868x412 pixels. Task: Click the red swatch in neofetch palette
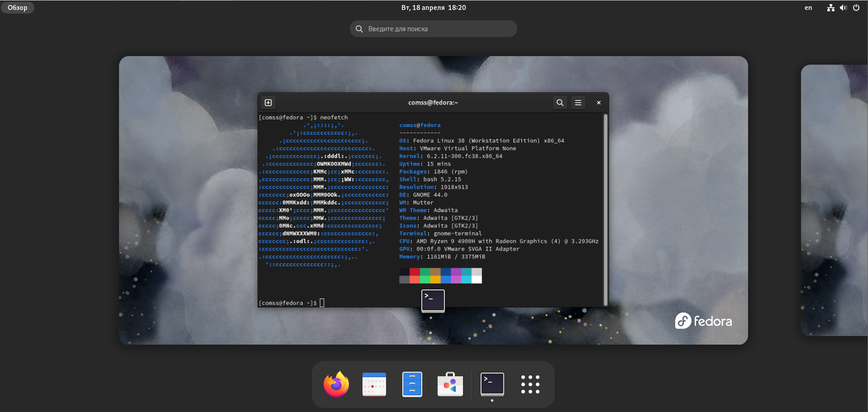(x=415, y=271)
